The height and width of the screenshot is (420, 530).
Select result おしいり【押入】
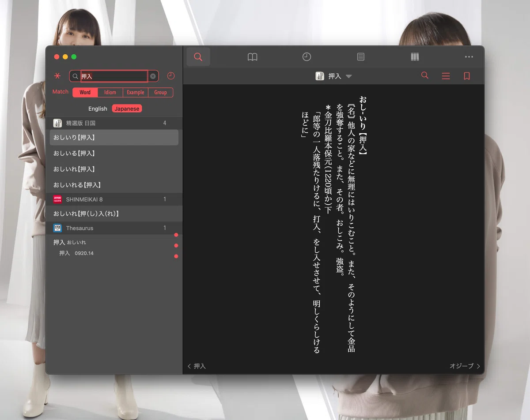tap(114, 138)
